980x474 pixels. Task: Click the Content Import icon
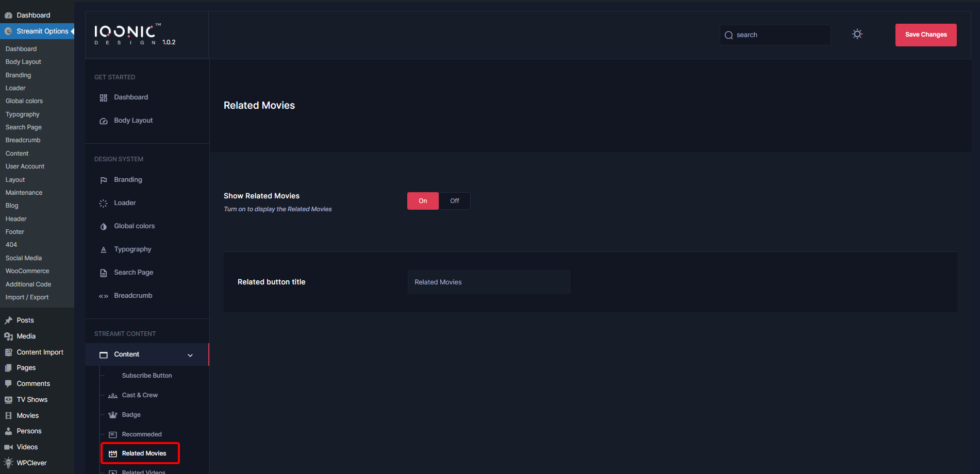point(8,352)
